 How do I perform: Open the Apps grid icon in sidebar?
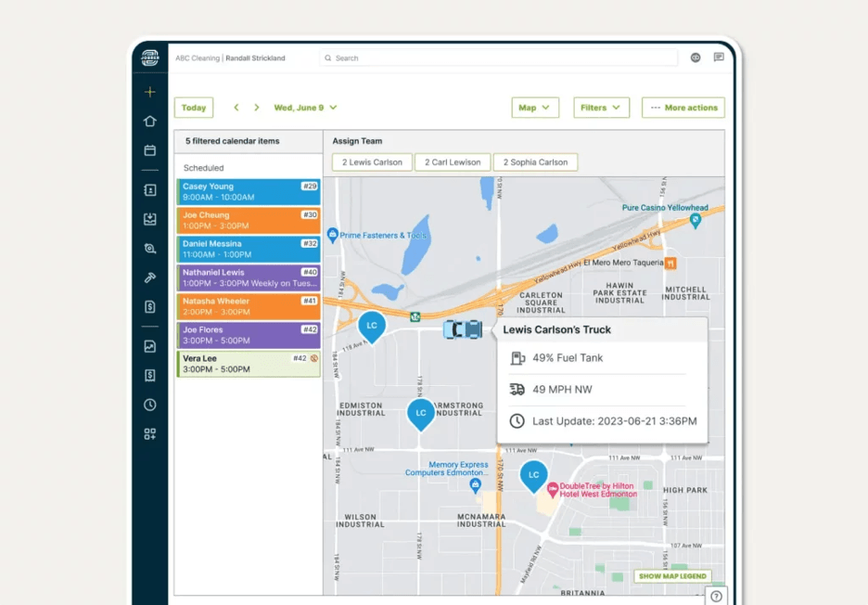[149, 433]
